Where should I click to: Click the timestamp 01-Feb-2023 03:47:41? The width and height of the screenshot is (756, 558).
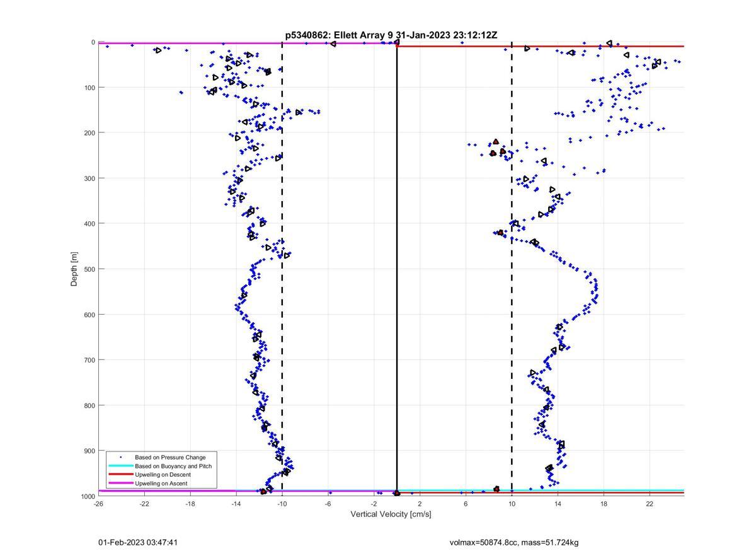pos(138,542)
